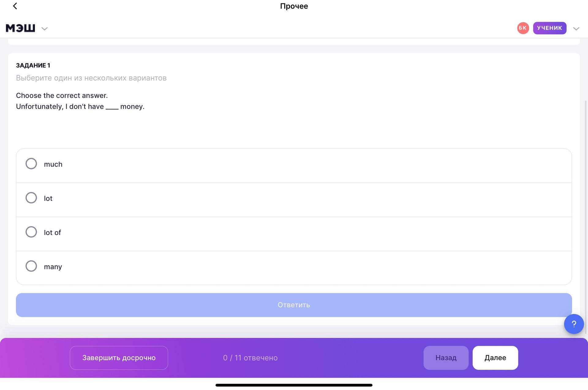Screen dimensions: 588x390
Task: Open the profile dropdown chevron beside УЧЕНИК
Action: [576, 29]
